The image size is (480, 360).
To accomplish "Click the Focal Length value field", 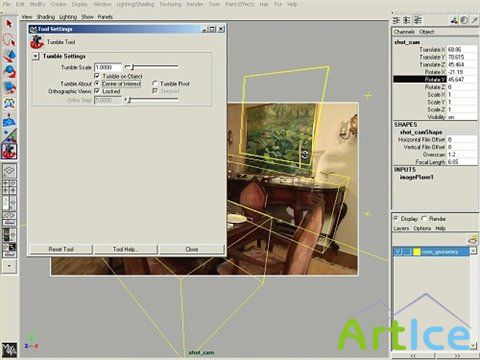I will pyautogui.click(x=462, y=162).
